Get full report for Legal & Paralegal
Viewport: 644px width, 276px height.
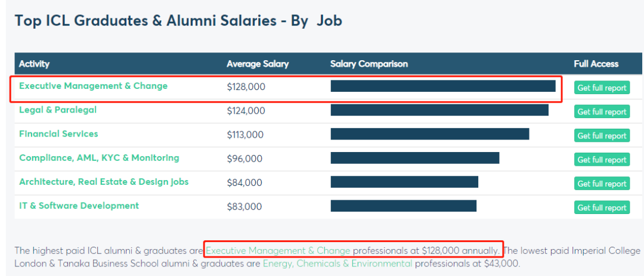(602, 111)
